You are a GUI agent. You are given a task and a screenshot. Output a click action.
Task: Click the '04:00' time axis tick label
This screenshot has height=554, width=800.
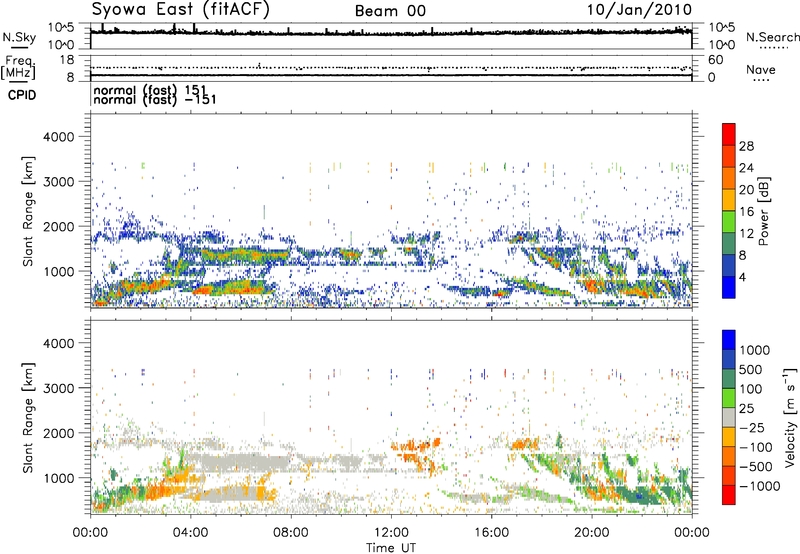coord(191,533)
